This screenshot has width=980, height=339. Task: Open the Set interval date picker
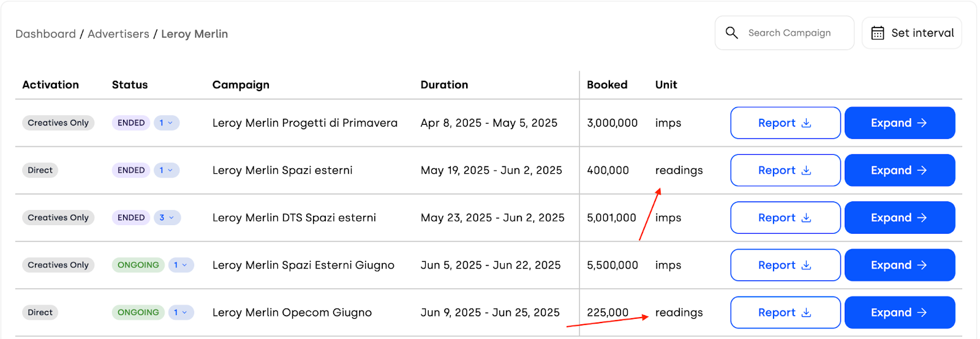click(912, 33)
